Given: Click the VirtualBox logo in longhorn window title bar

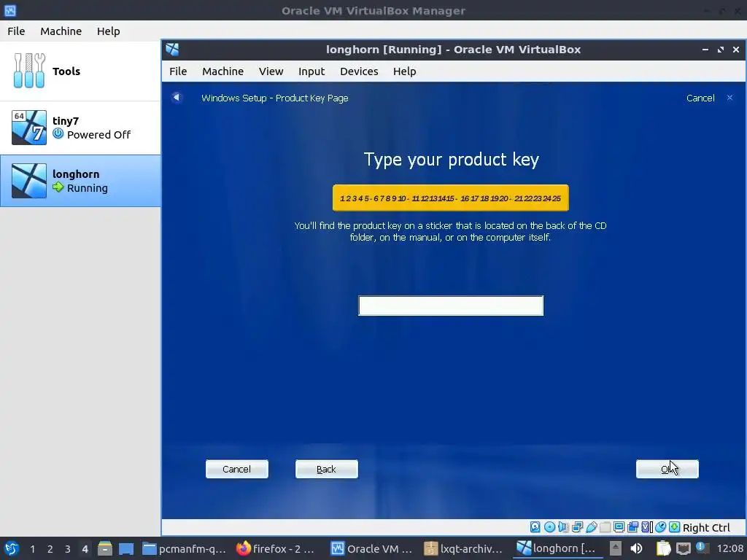Looking at the screenshot, I should tap(172, 49).
